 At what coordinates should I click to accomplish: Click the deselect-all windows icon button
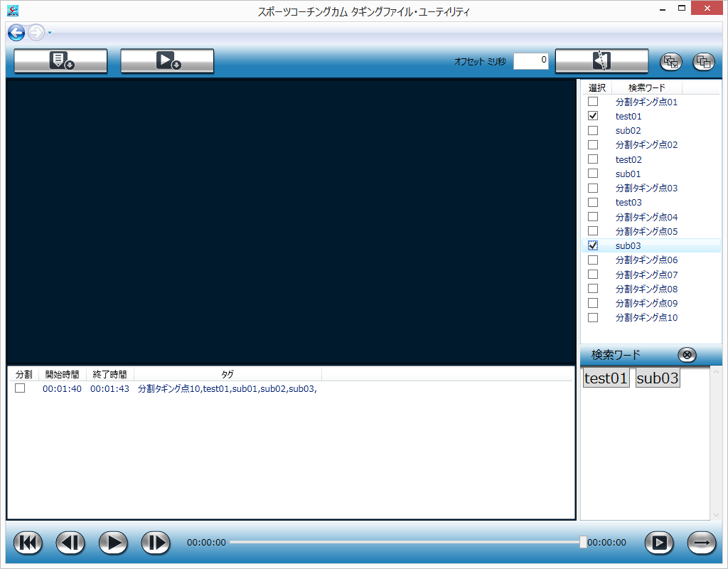[703, 62]
